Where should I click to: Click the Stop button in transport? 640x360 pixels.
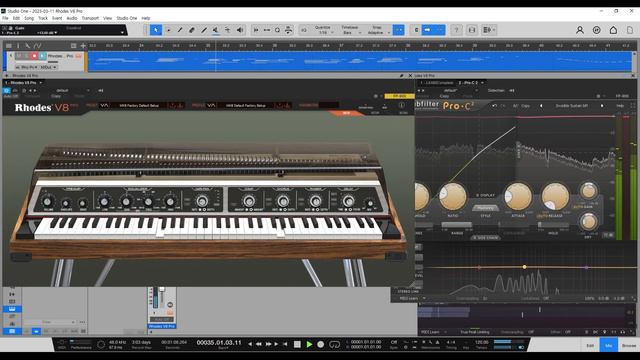[x=297, y=344]
